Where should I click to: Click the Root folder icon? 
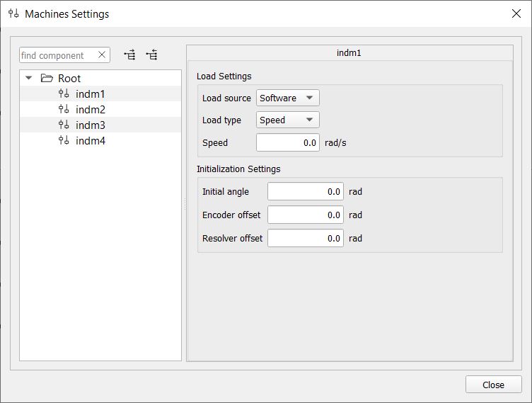[x=47, y=79]
